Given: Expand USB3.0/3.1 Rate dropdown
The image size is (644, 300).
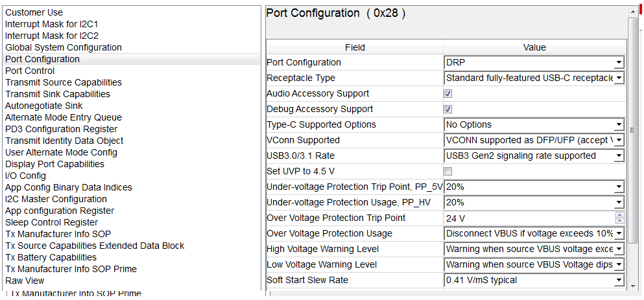Looking at the screenshot, I should 534,156.
